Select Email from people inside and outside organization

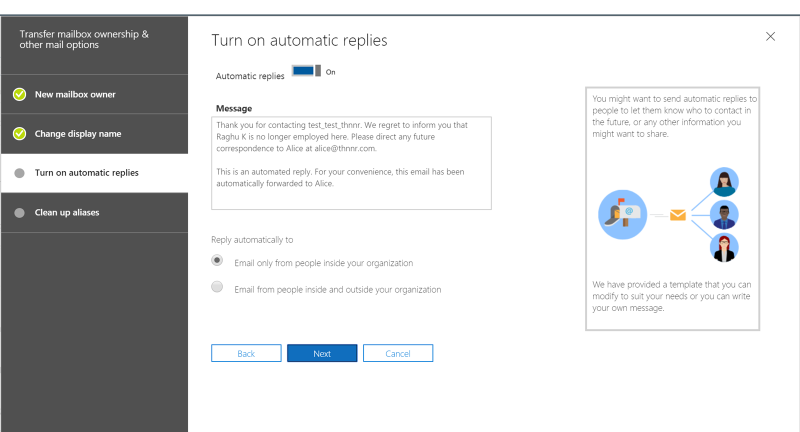(x=217, y=287)
